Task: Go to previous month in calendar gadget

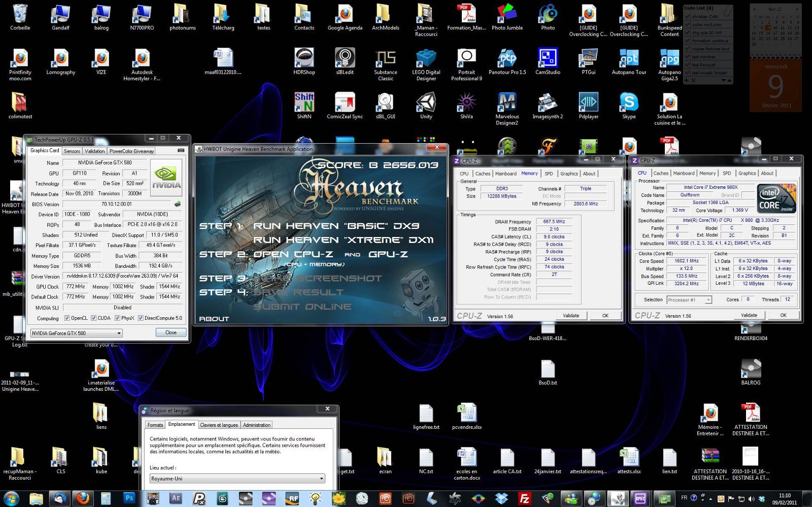Action: (x=754, y=9)
